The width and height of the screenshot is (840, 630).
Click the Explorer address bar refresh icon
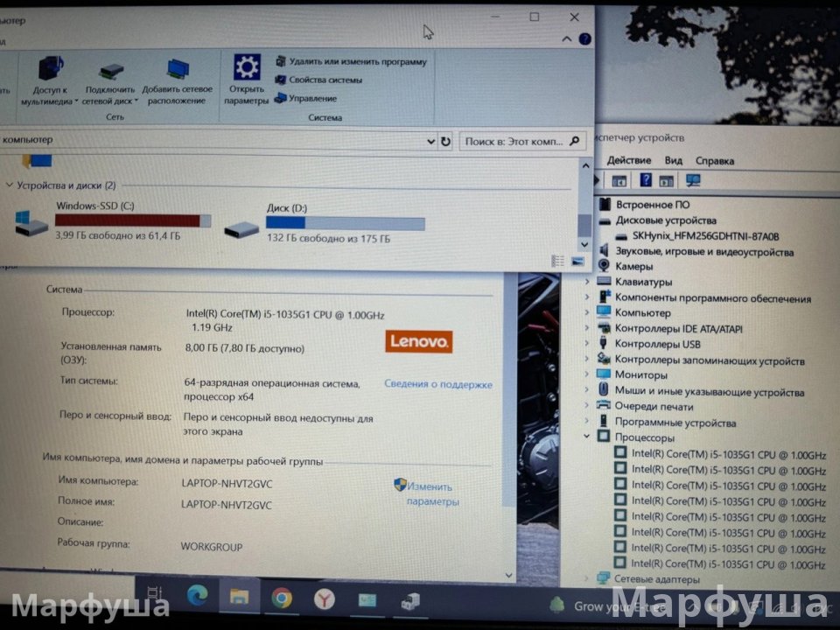446,141
